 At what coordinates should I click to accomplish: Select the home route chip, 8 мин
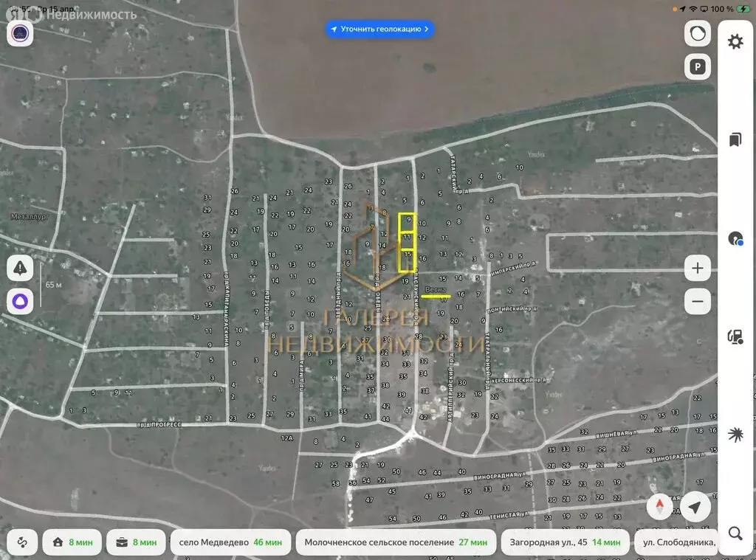[73, 542]
